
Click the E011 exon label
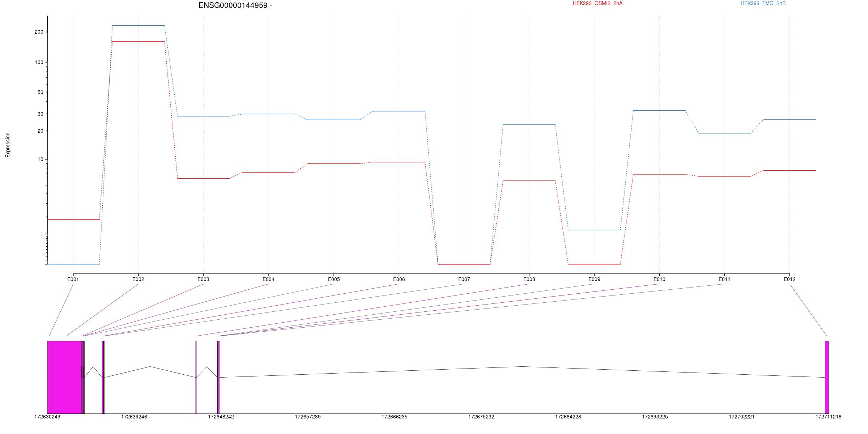[x=724, y=279]
